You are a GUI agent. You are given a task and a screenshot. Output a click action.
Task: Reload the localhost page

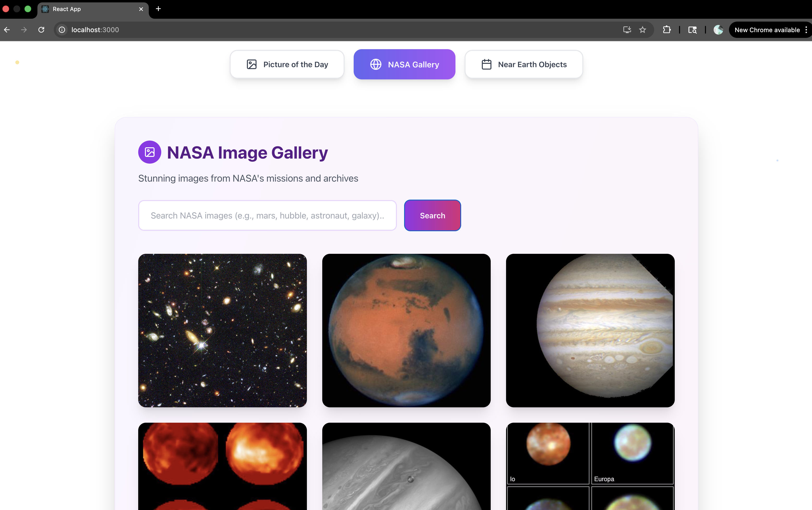coord(41,30)
